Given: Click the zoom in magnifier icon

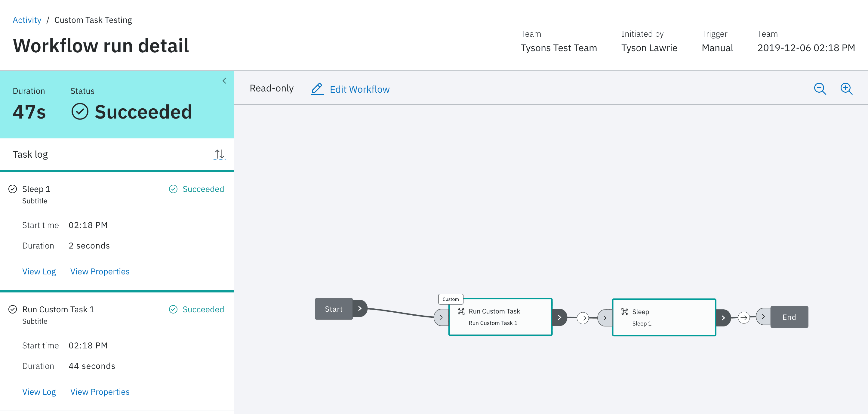Looking at the screenshot, I should (x=846, y=89).
